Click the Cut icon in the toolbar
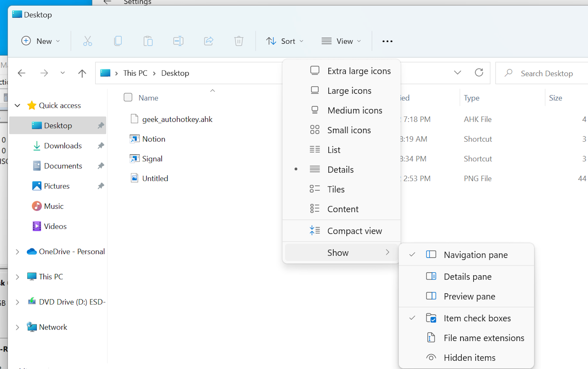Image resolution: width=588 pixels, height=369 pixels. click(88, 41)
